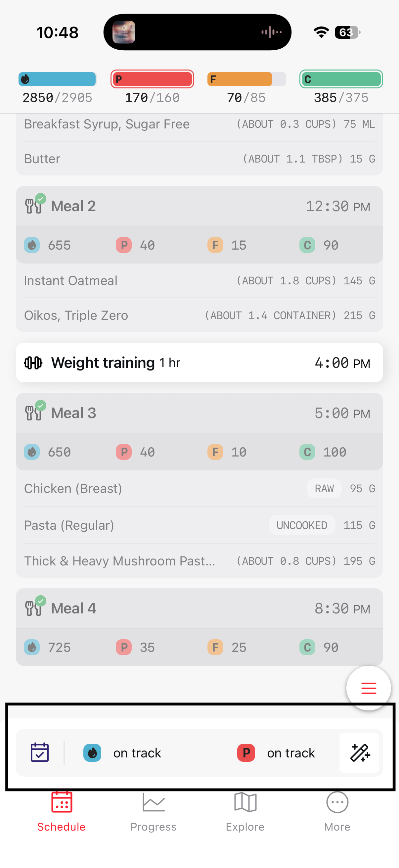The image size is (399, 868).
Task: Tap the Meal 2 calories flame icon
Action: 32,245
